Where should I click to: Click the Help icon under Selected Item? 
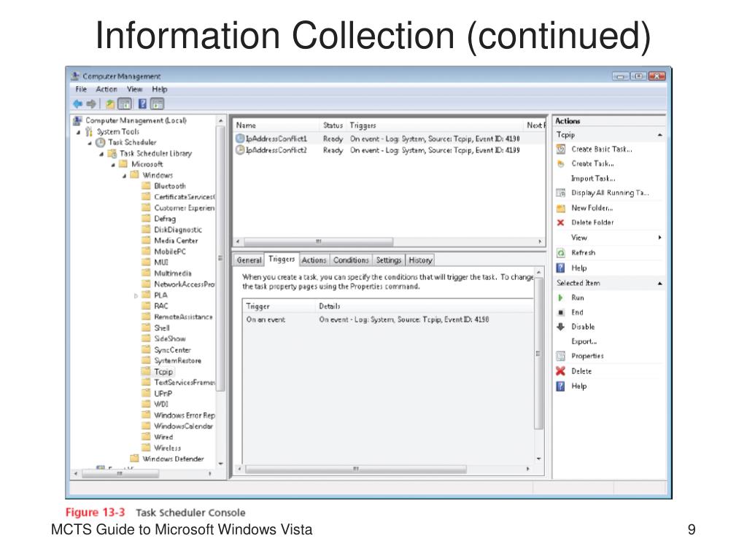[561, 386]
